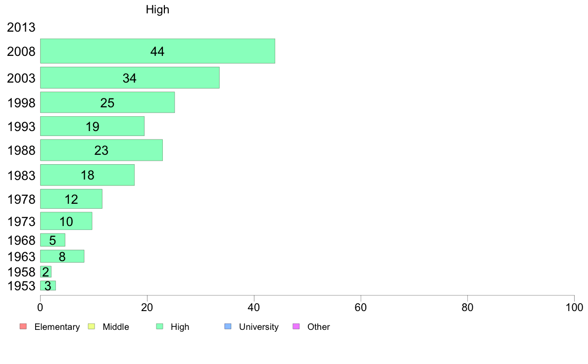Select the 1978 bar showing 12
Image resolution: width=588 pixels, height=364 pixels.
(71, 199)
